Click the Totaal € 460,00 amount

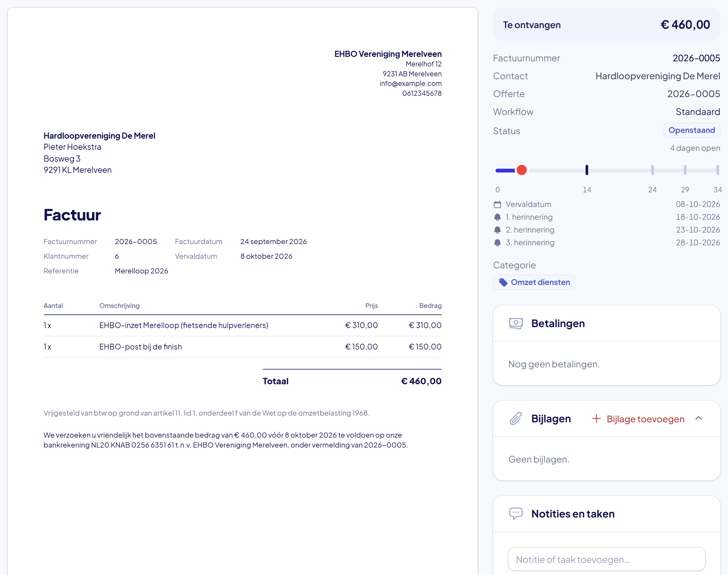(x=421, y=381)
